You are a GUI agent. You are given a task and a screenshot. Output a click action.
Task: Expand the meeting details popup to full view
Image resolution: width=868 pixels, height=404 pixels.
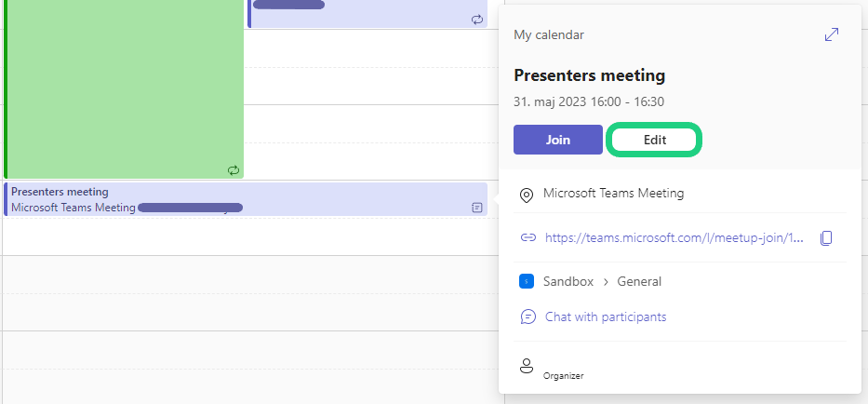click(832, 34)
